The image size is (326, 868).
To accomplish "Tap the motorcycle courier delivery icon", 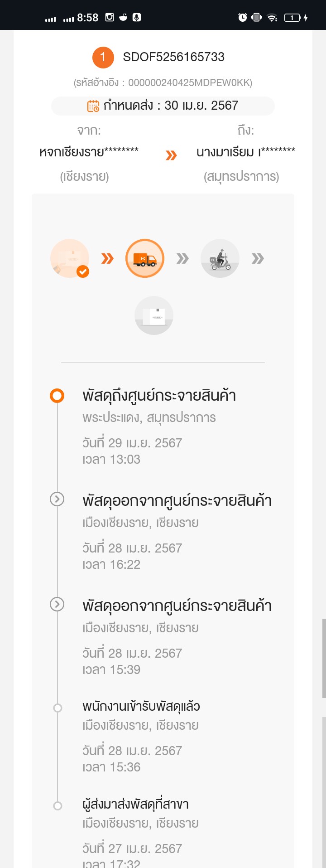I will (220, 258).
